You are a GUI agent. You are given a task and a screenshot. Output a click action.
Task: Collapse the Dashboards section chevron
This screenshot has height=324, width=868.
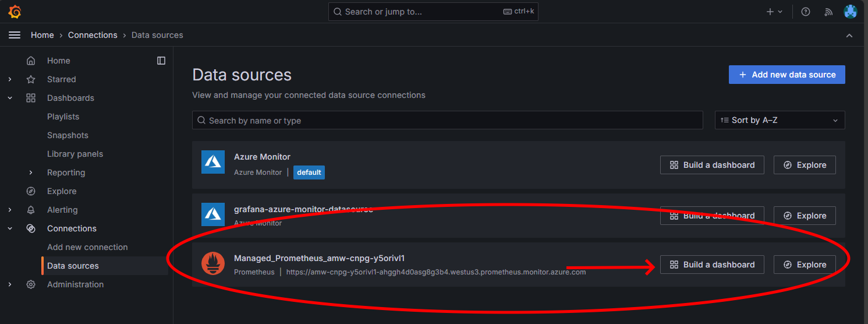pyautogui.click(x=10, y=98)
